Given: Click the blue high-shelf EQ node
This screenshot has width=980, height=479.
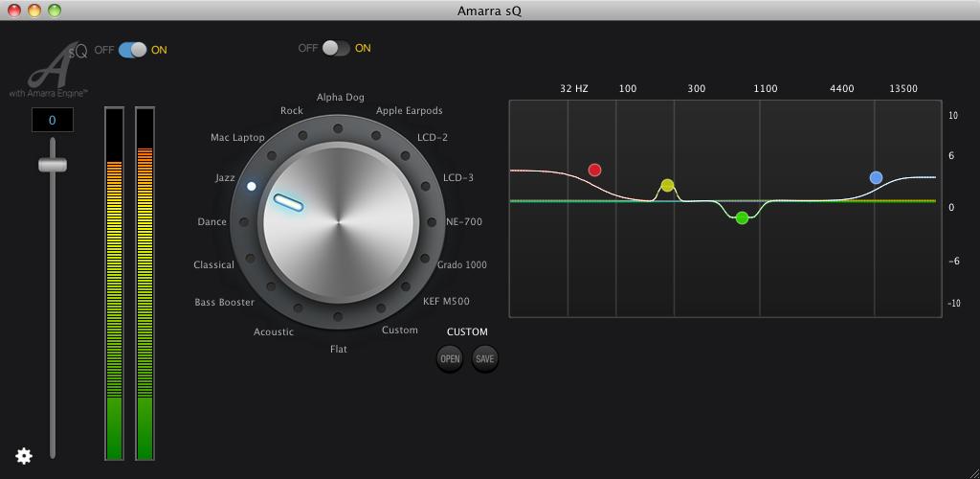Looking at the screenshot, I should [877, 177].
